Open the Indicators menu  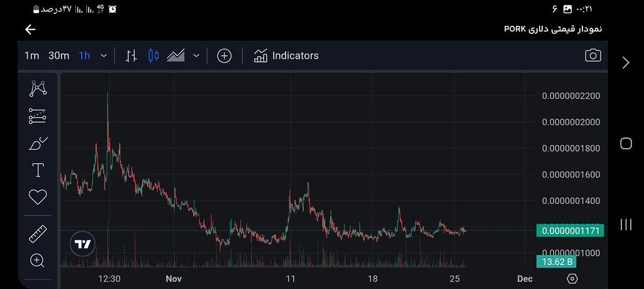[286, 55]
